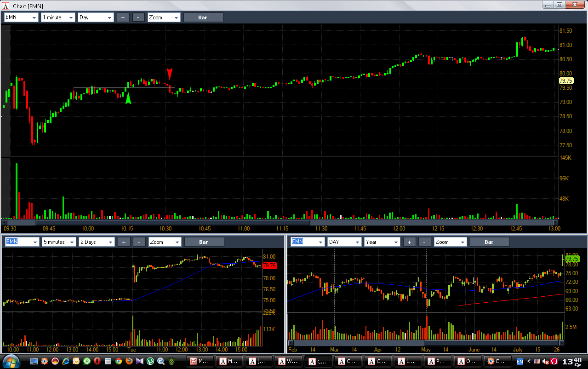The width and height of the screenshot is (588, 369).
Task: Expand the 5 minutes interval dropdown
Action: pos(59,242)
